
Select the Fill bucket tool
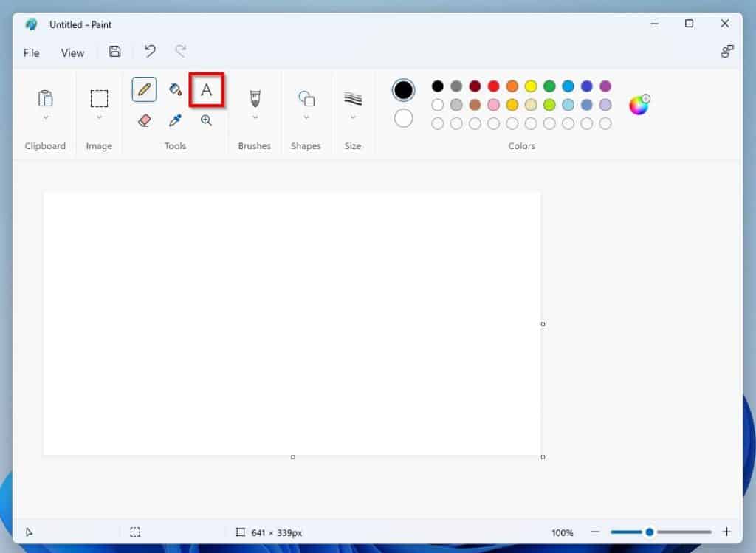(x=176, y=89)
